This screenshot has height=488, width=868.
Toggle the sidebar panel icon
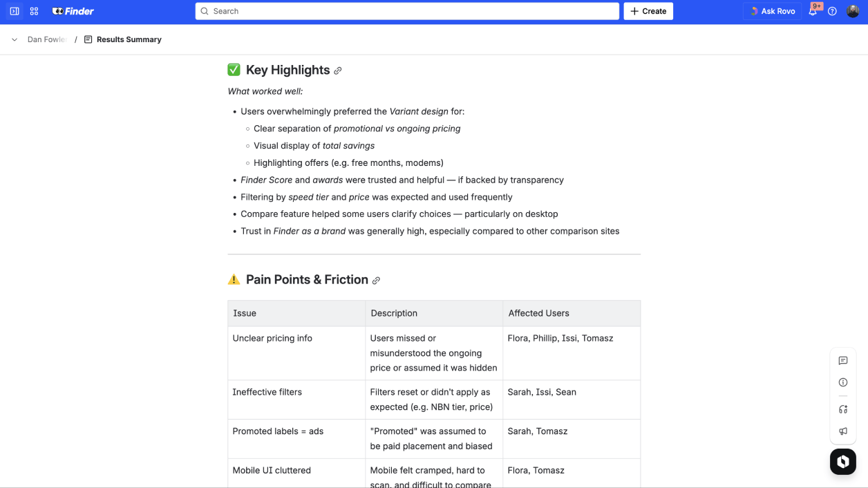coord(15,11)
